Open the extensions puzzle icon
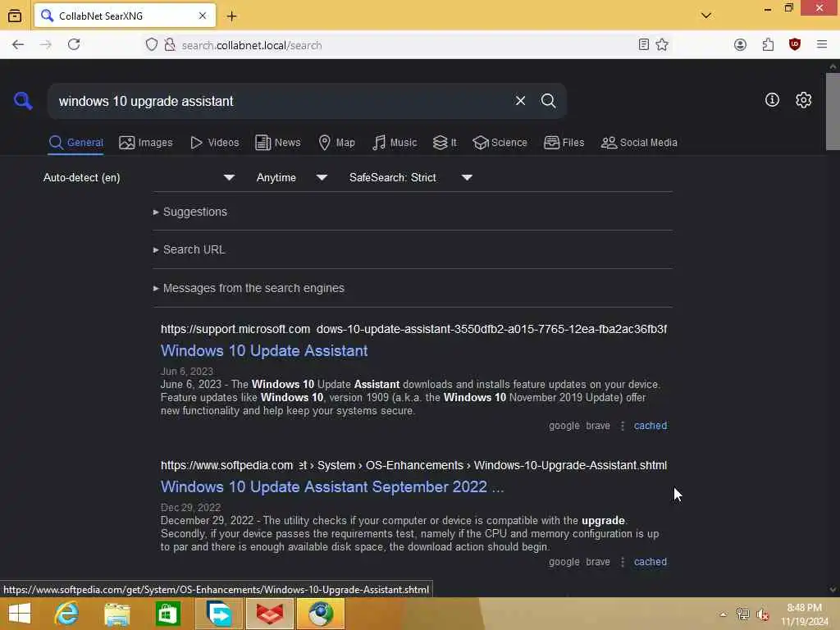 click(x=768, y=44)
